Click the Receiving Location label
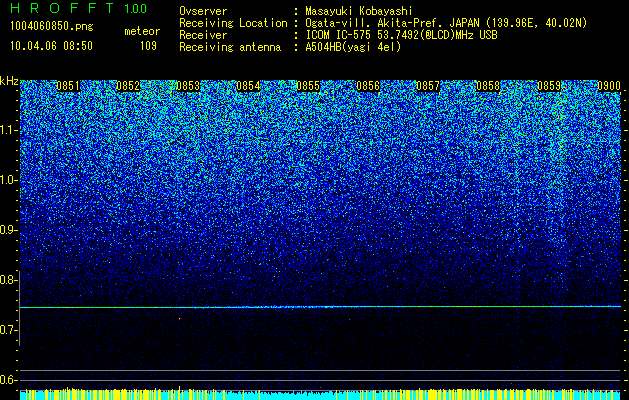 (233, 23)
